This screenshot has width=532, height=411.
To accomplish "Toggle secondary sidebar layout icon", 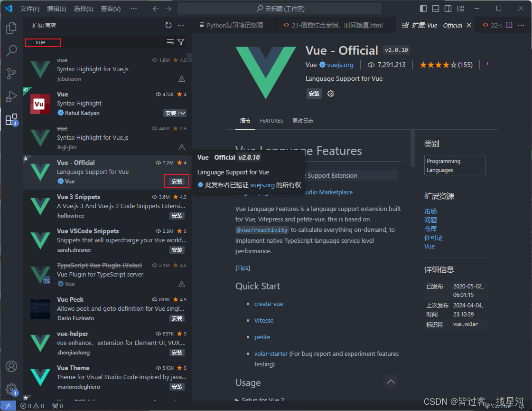I will click(x=448, y=9).
